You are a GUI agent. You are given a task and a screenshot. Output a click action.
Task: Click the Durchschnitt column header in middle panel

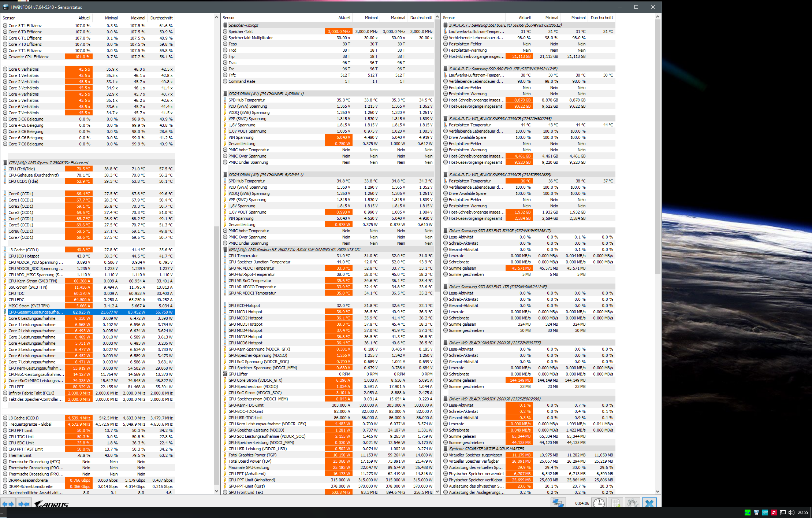[421, 18]
